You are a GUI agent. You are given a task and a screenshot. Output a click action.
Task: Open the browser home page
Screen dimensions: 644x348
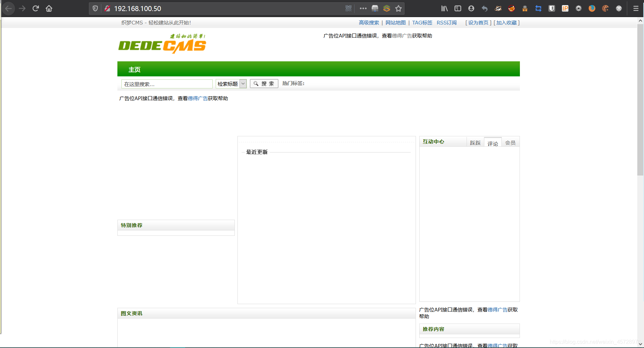click(49, 8)
